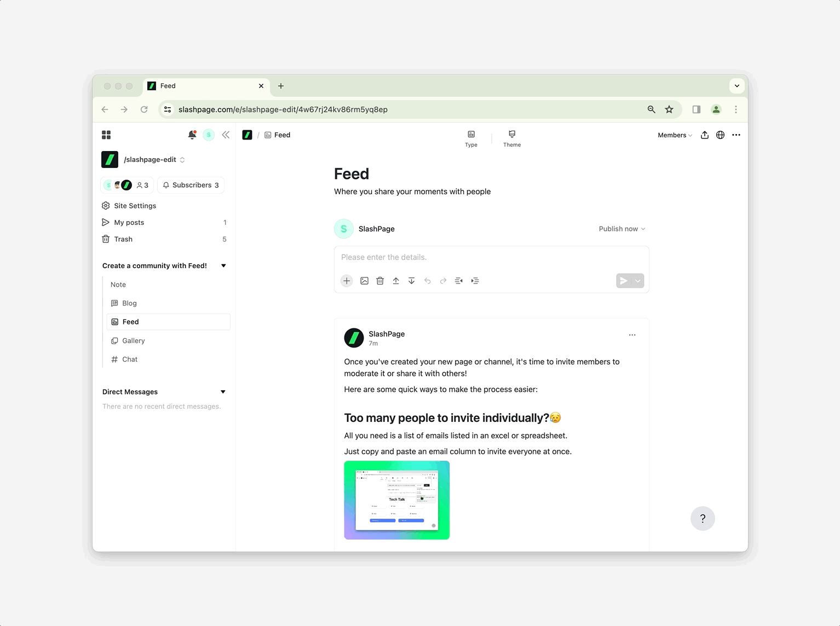Open the S profile avatar in sidebar header
This screenshot has height=626, width=840.
coord(209,135)
